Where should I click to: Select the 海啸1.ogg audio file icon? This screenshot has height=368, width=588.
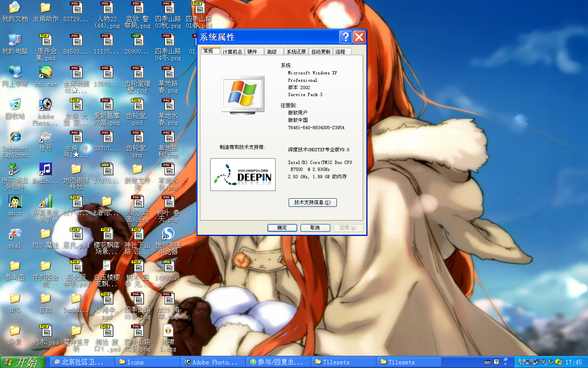(x=168, y=338)
